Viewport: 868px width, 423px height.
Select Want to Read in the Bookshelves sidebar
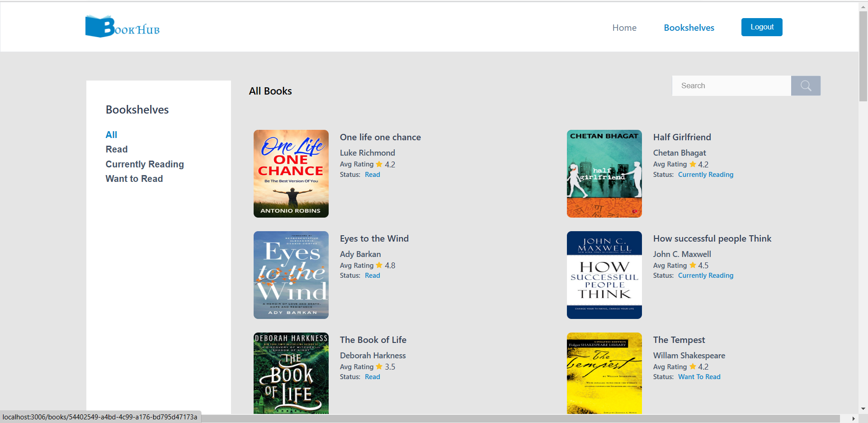[x=134, y=178]
